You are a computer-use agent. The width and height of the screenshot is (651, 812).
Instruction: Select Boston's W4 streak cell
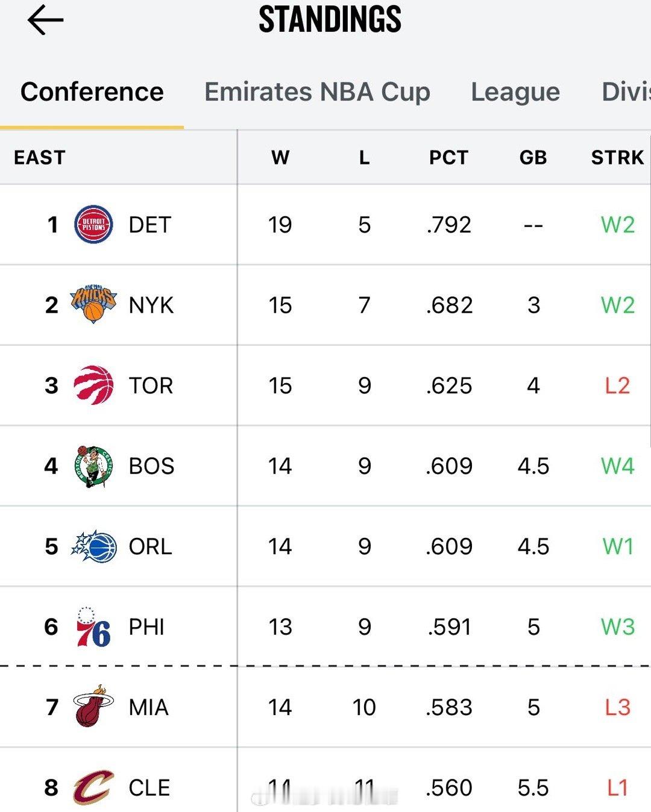[617, 466]
